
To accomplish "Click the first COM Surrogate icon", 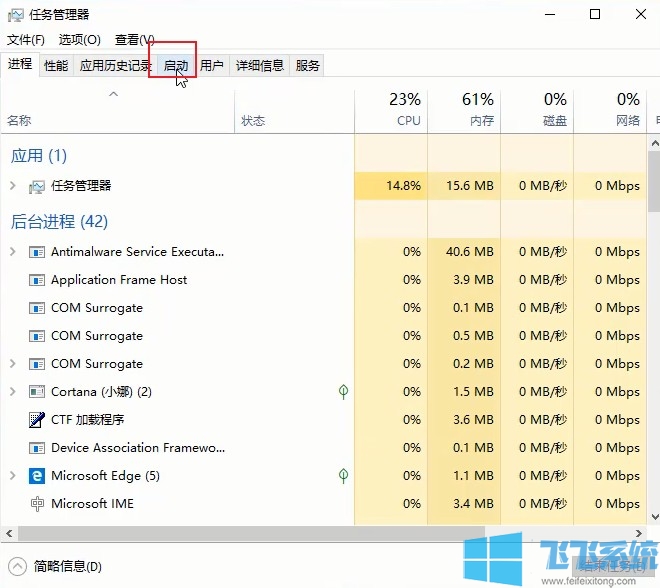I will (37, 308).
